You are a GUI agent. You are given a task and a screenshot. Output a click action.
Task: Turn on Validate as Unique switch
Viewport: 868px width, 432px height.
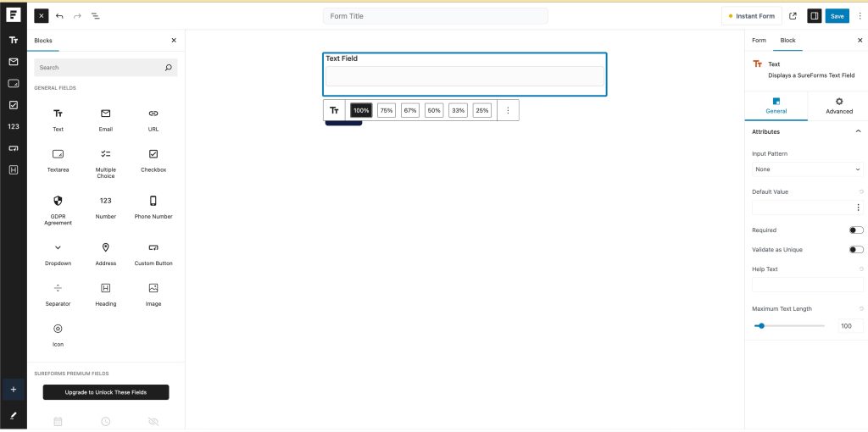[856, 250]
